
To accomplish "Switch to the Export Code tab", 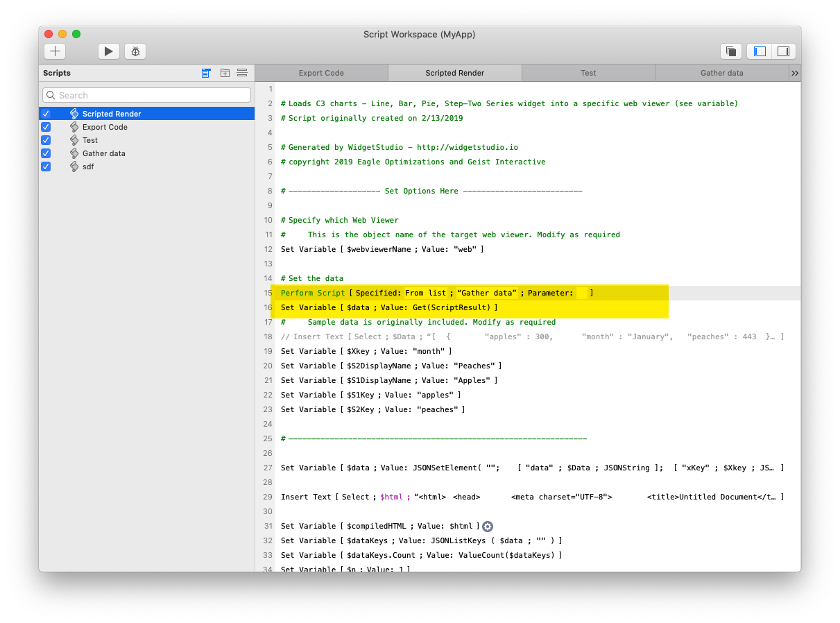I will [321, 73].
